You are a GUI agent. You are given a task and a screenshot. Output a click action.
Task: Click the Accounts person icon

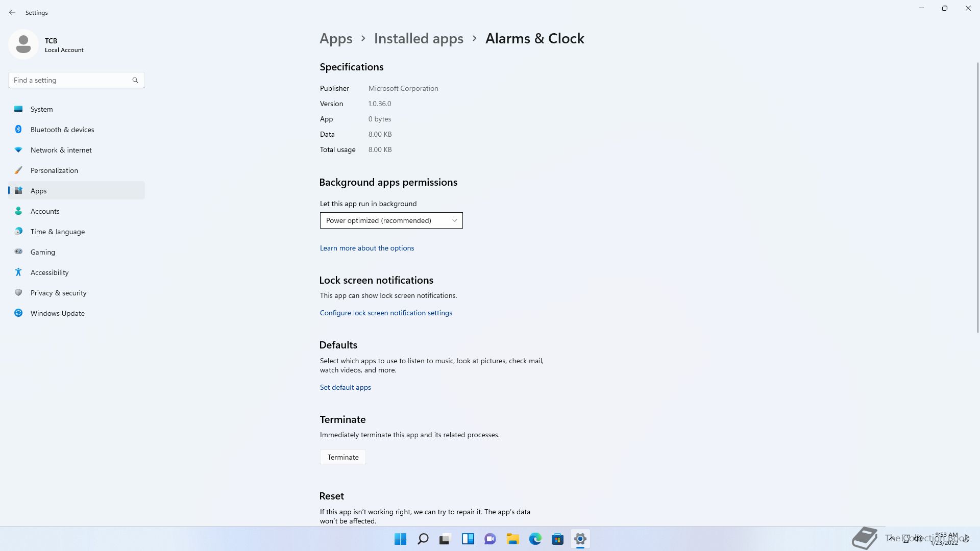[18, 211]
